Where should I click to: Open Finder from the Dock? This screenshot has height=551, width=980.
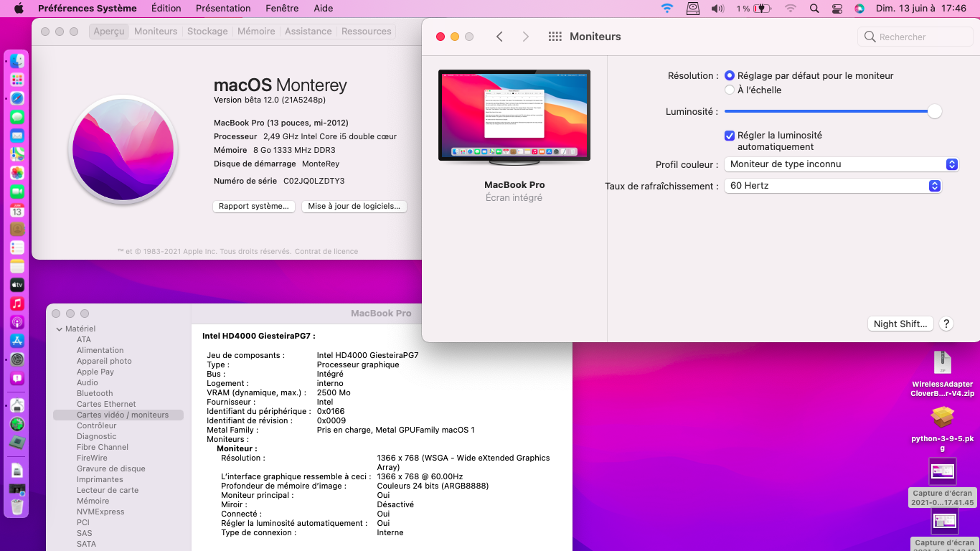[17, 61]
